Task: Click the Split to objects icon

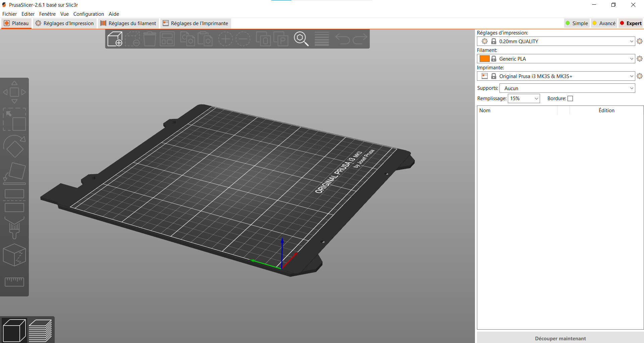Action: pos(263,39)
